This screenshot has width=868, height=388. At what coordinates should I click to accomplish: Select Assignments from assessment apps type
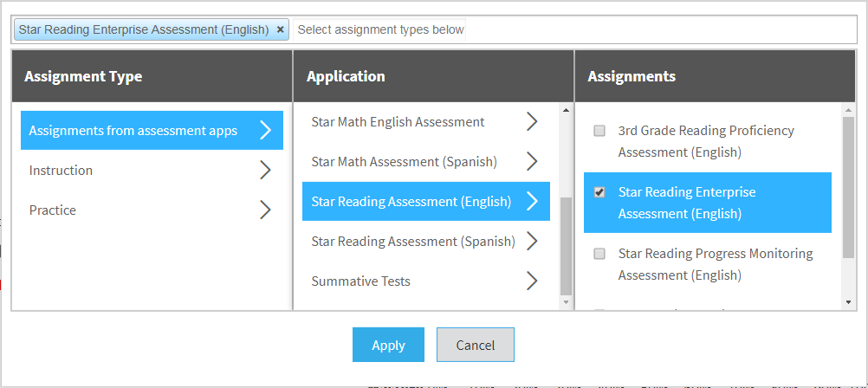pos(152,131)
